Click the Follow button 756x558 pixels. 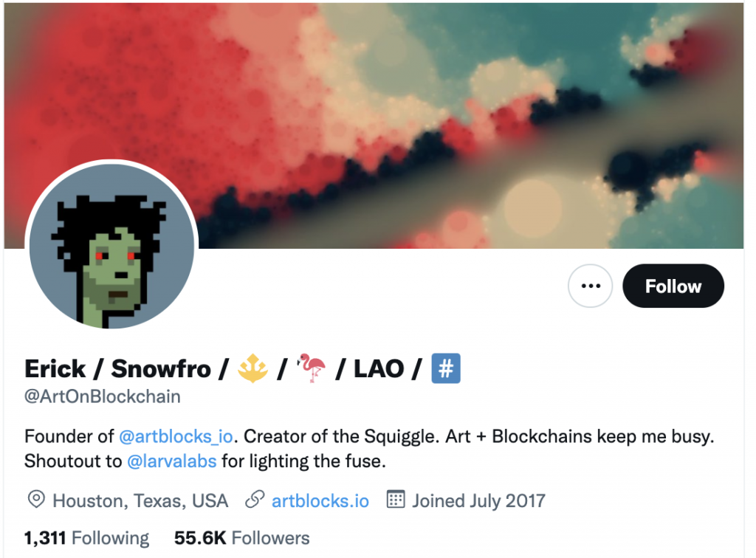(673, 286)
